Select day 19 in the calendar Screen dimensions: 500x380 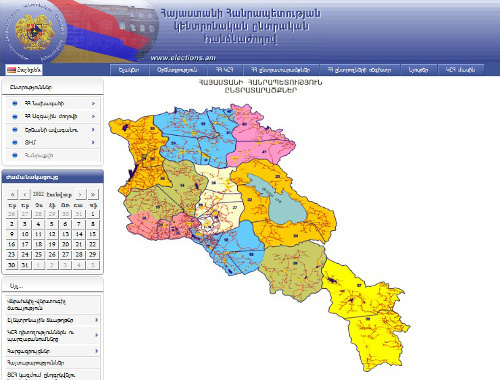tap(52, 244)
